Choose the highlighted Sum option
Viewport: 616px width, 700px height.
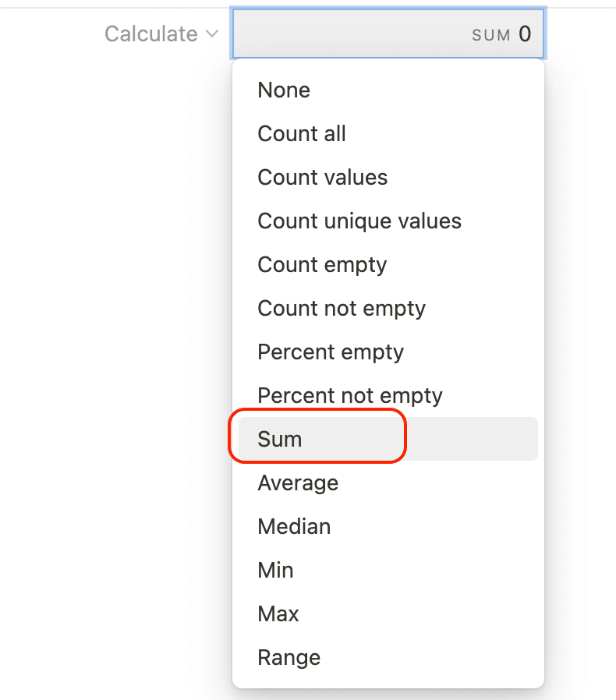(x=388, y=439)
